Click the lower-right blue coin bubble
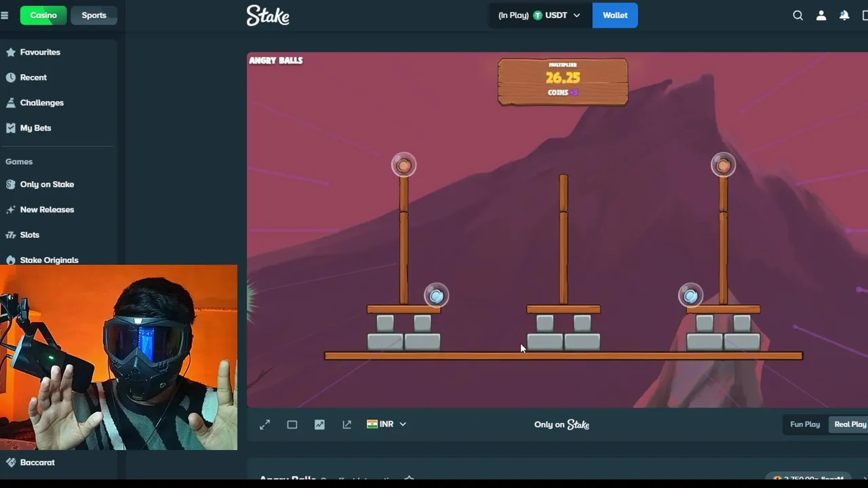This screenshot has width=868, height=488. (x=690, y=296)
